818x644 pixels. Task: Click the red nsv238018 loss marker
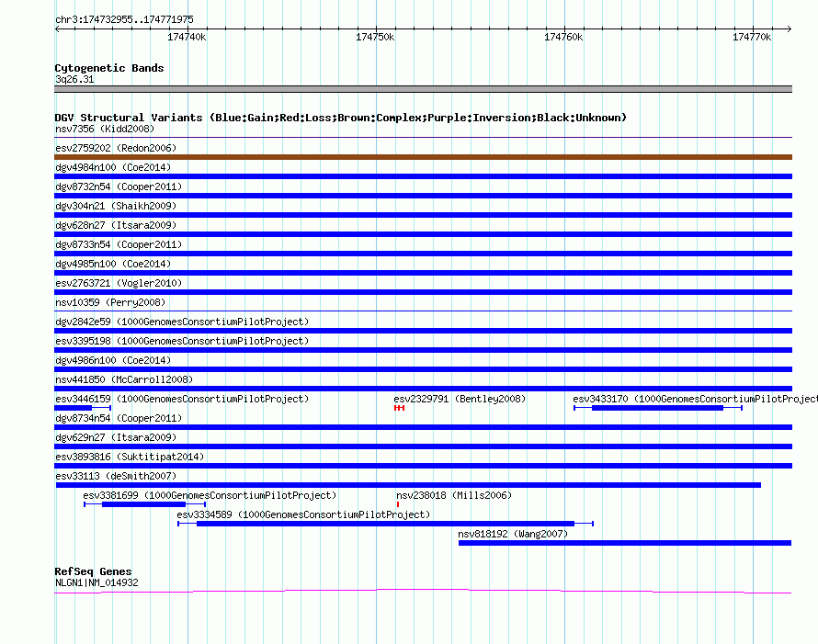(398, 504)
